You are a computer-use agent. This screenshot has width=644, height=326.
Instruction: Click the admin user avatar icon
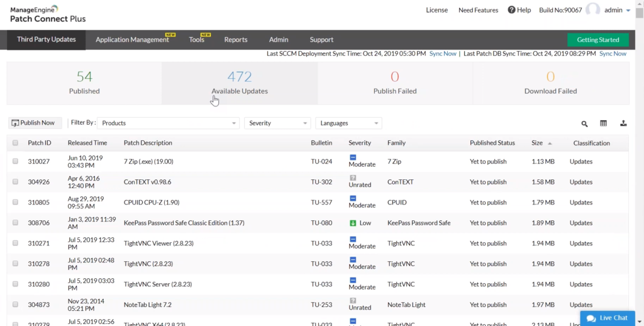click(x=592, y=9)
